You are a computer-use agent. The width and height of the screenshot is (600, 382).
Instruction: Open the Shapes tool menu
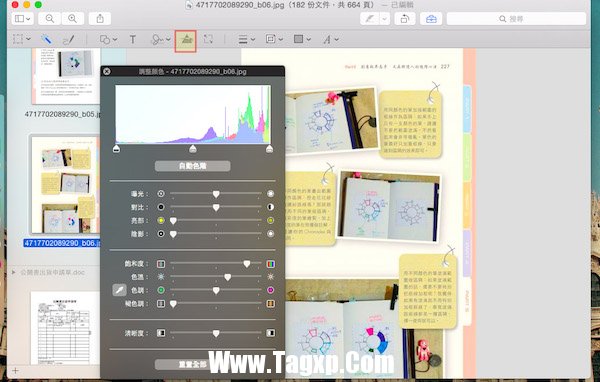pos(108,39)
